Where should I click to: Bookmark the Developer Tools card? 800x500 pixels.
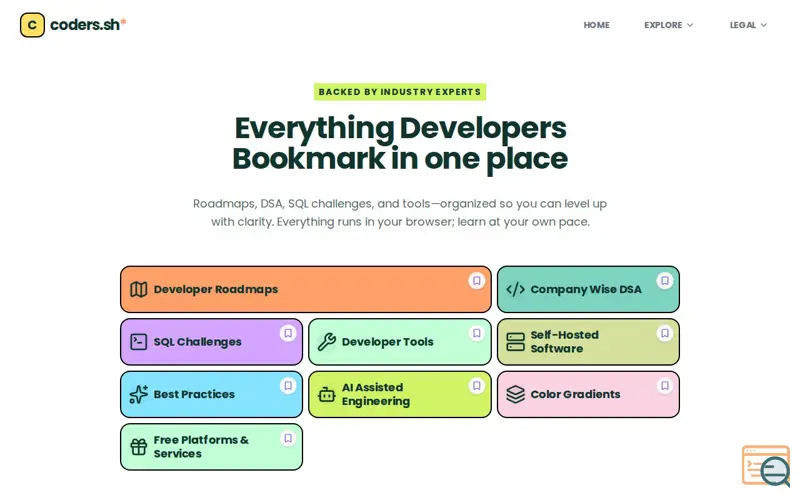(477, 333)
